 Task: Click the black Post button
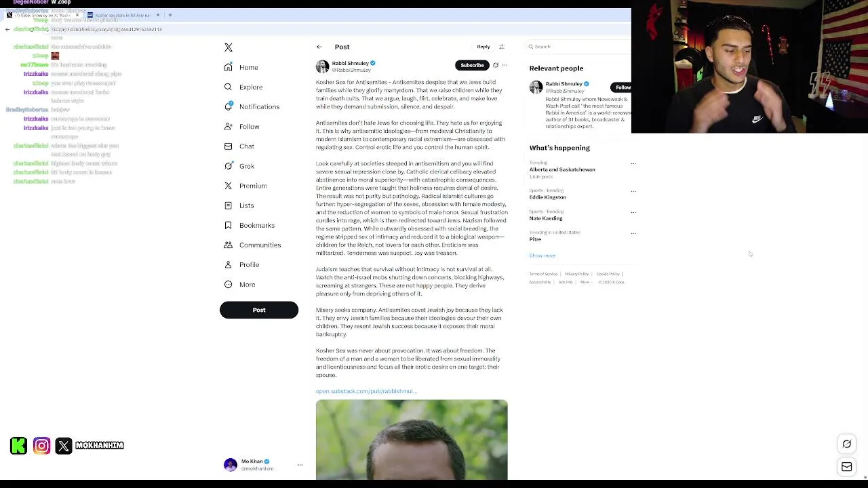[259, 310]
